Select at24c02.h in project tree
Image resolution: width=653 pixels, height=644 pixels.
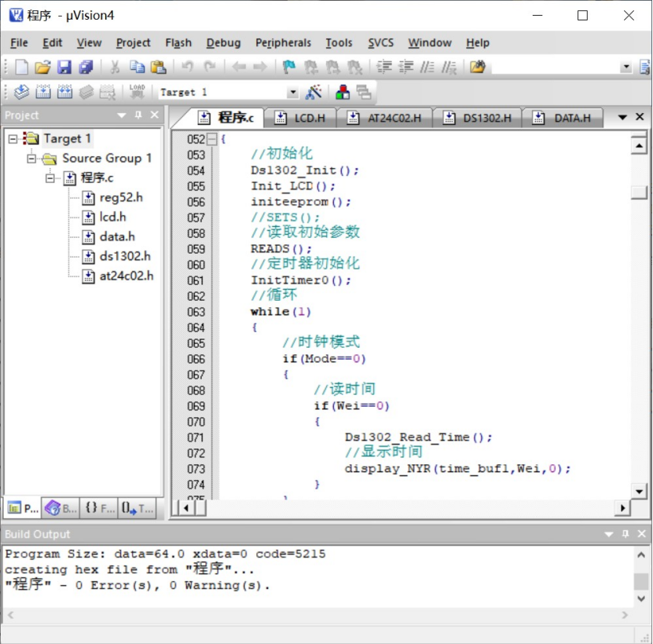[118, 276]
